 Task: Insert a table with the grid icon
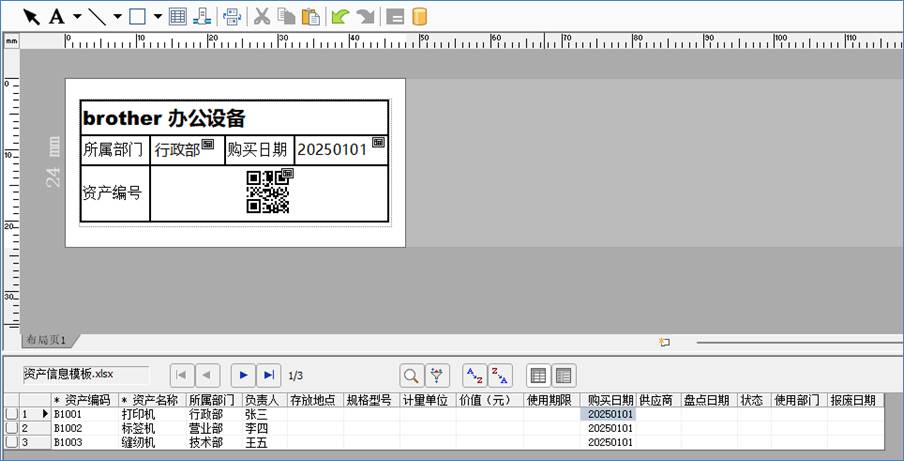coord(178,17)
